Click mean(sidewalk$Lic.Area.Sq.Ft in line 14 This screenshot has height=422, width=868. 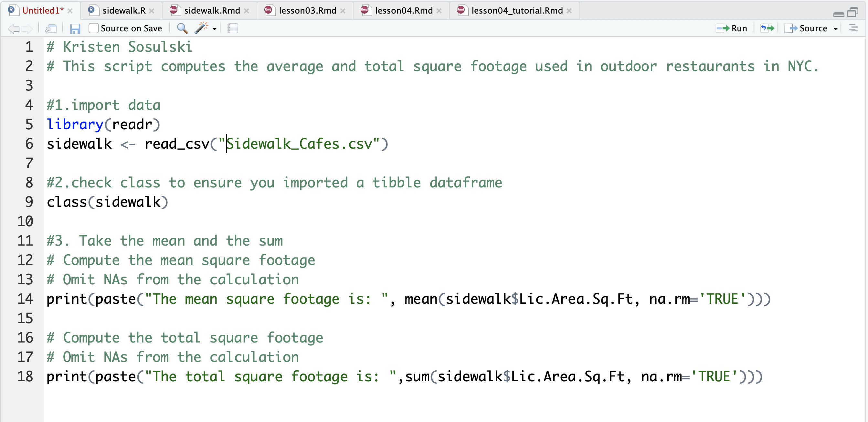point(519,299)
